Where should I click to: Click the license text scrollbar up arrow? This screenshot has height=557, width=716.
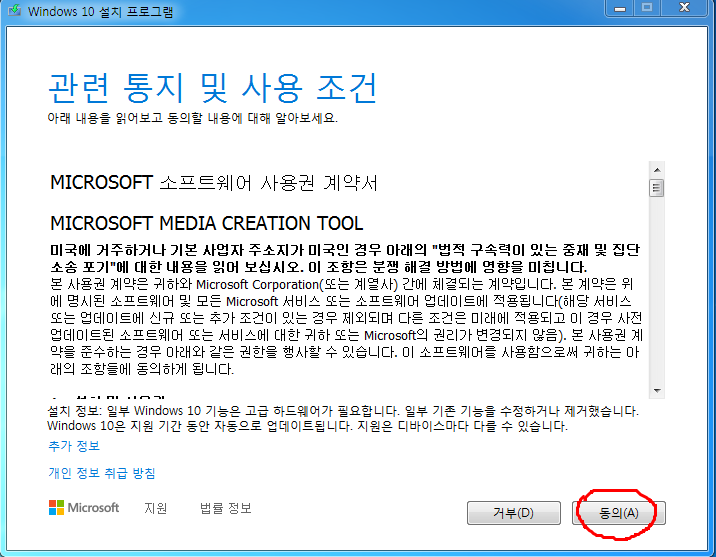tap(657, 170)
